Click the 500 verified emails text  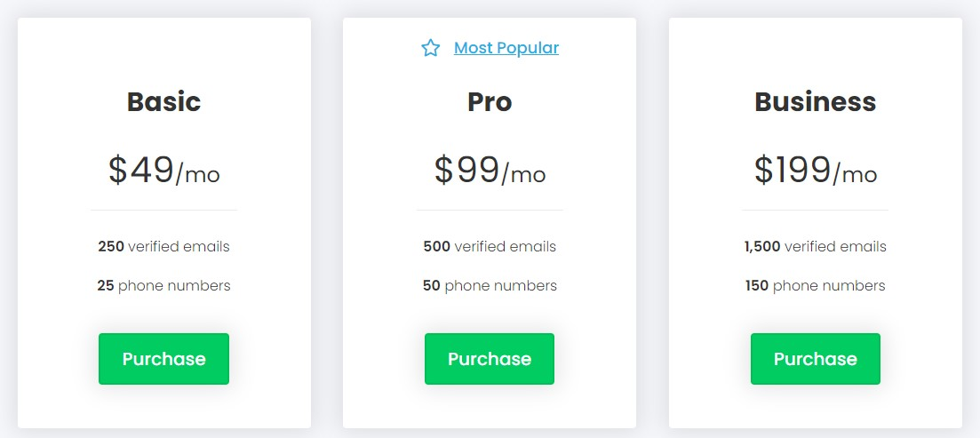pos(490,246)
